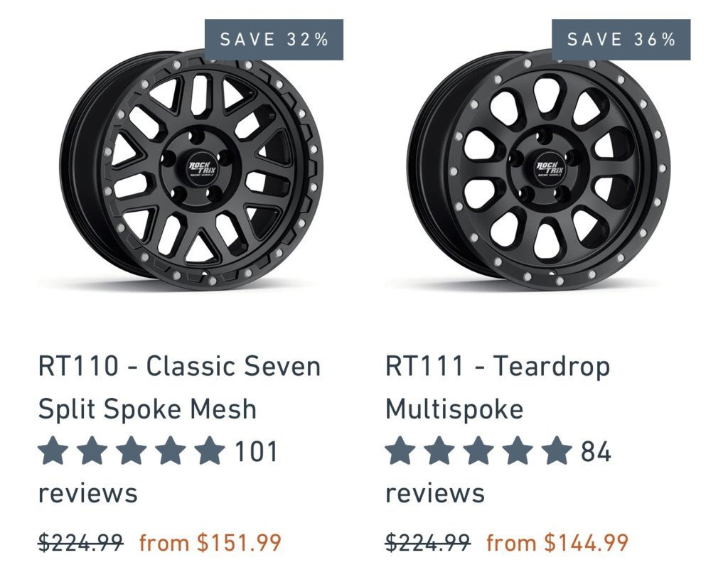
Task: Click second star of RT110 rating
Action: tap(92, 451)
